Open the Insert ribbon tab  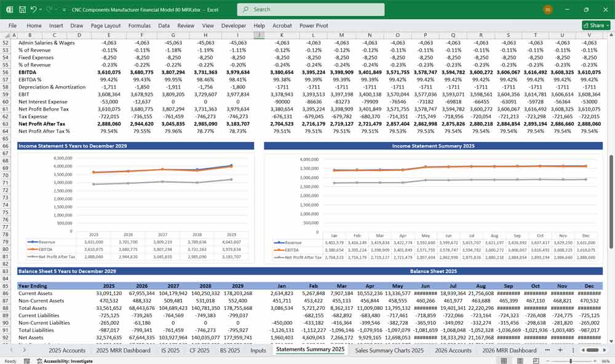(x=56, y=25)
